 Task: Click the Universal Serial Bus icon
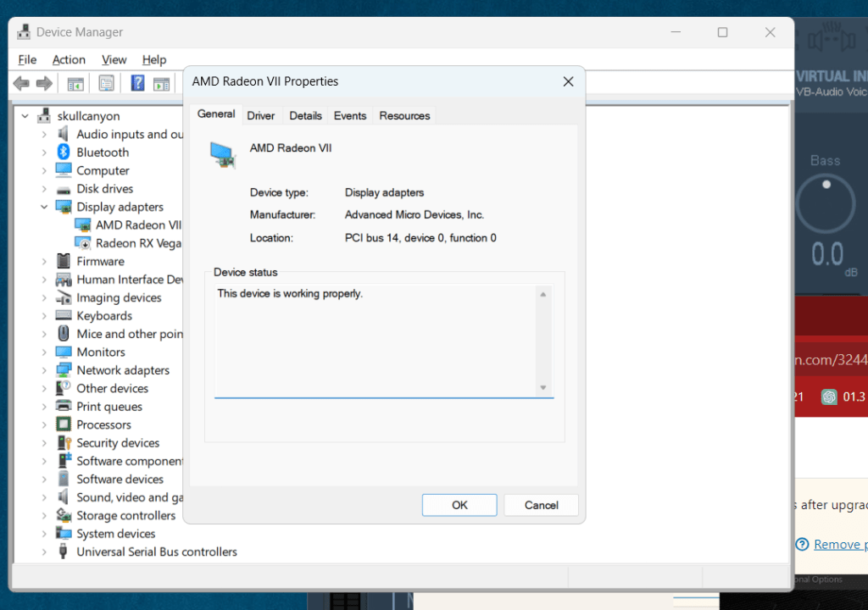(63, 552)
